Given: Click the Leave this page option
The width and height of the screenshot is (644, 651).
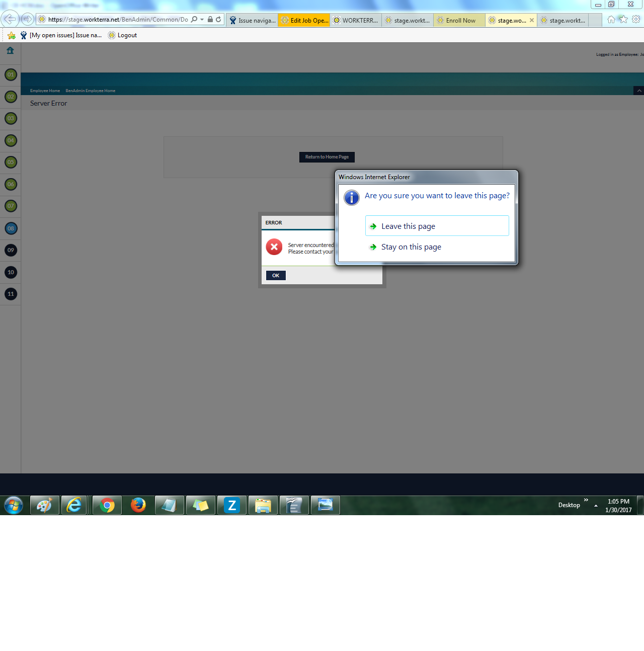Looking at the screenshot, I should [x=437, y=226].
